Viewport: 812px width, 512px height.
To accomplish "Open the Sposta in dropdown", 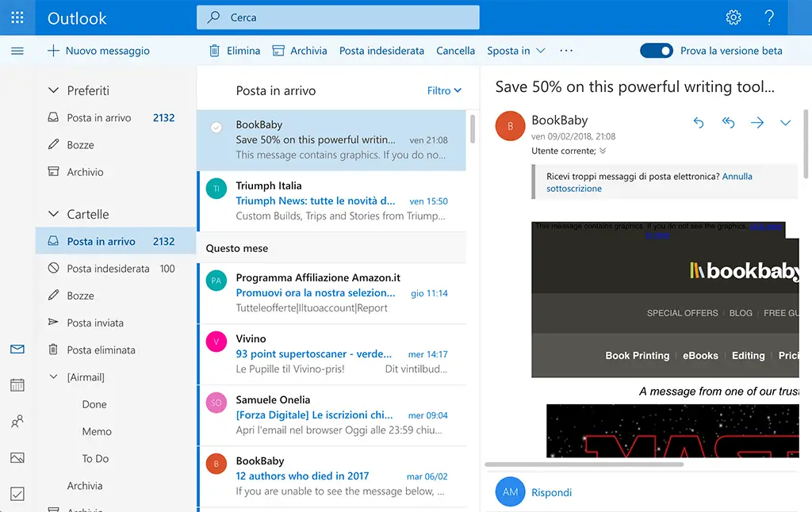I will pyautogui.click(x=515, y=51).
